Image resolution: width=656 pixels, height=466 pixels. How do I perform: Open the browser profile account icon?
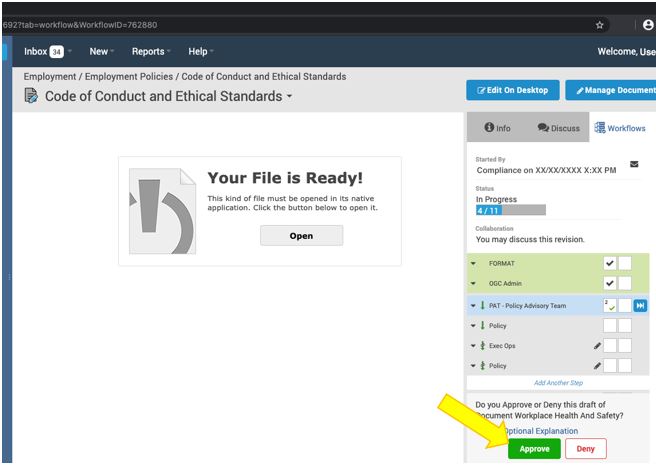click(648, 25)
